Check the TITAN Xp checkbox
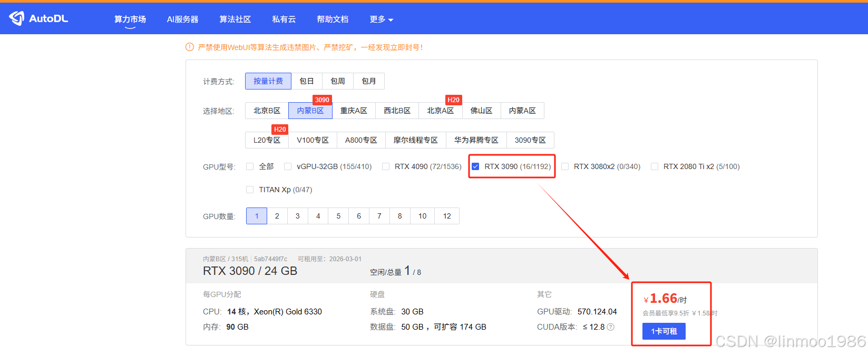 click(x=250, y=190)
